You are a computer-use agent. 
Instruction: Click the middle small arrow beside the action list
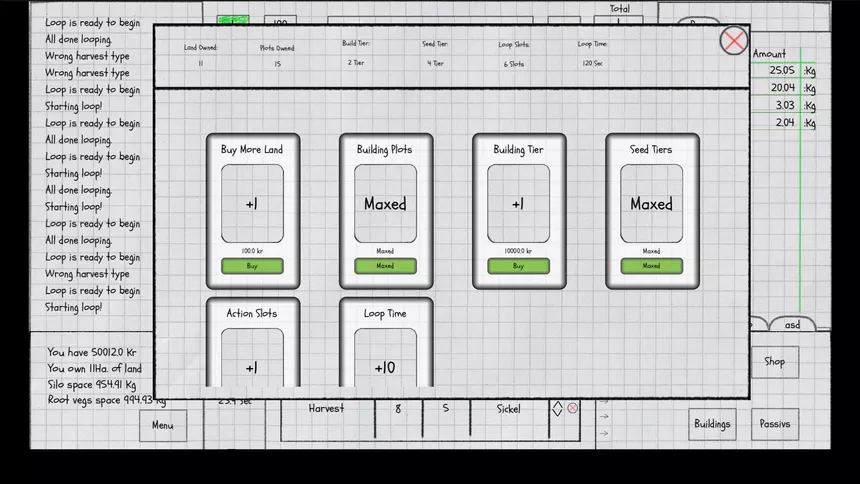point(604,417)
